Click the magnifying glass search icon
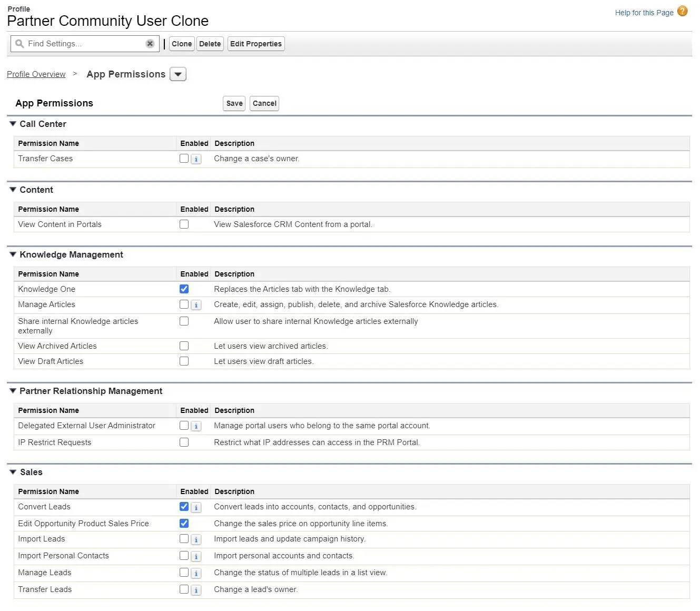Viewport: 700px width, 611px height. tap(19, 44)
